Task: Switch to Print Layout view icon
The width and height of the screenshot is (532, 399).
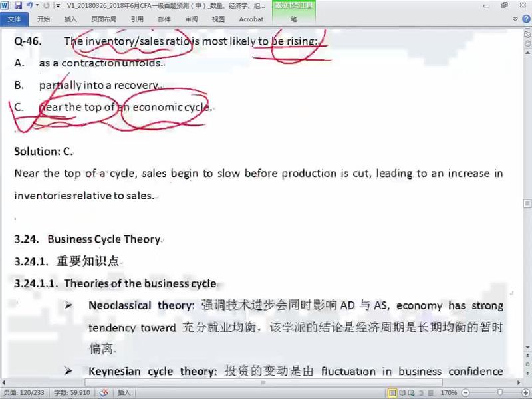Action: [x=392, y=393]
